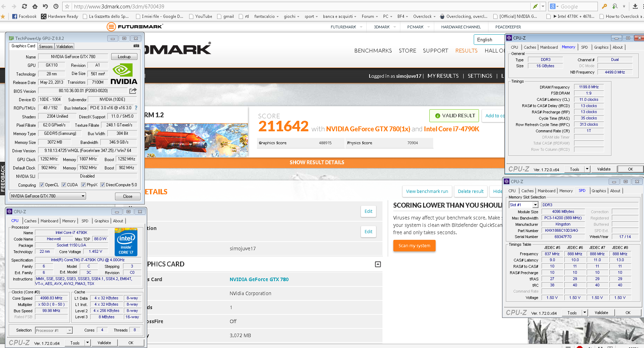This screenshot has width=644, height=348.
Task: Switch to the Validation tab in GPU-Z
Action: pyautogui.click(x=65, y=47)
